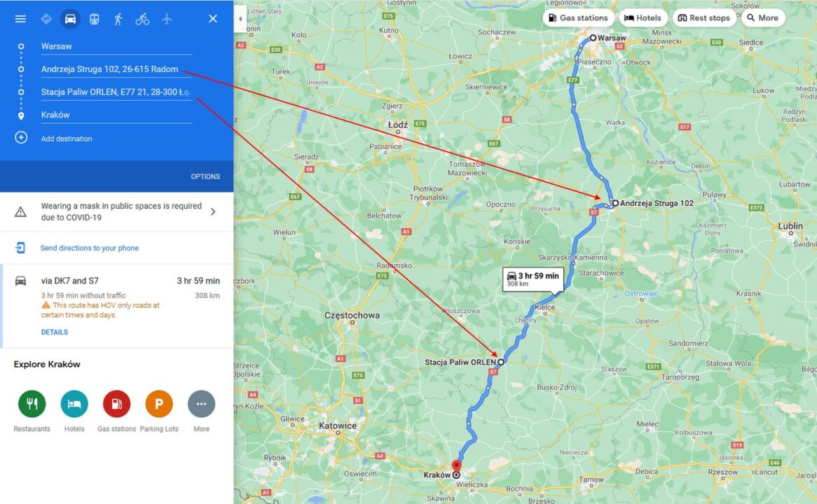817x504 pixels.
Task: Click the Hotels chip on map
Action: coord(643,17)
